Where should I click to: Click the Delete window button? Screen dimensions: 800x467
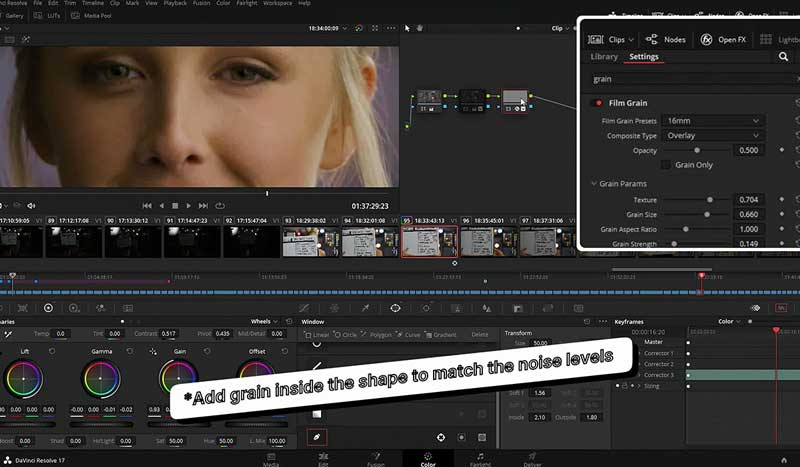coord(480,335)
